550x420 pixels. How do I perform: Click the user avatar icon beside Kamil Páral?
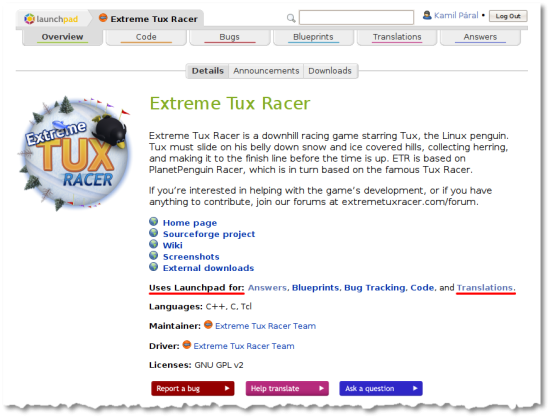pyautogui.click(x=427, y=15)
